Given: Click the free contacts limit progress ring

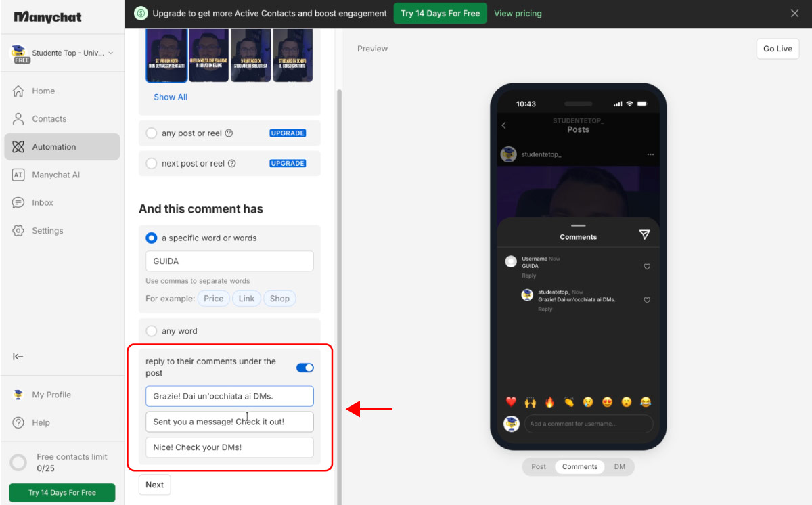Looking at the screenshot, I should point(18,462).
